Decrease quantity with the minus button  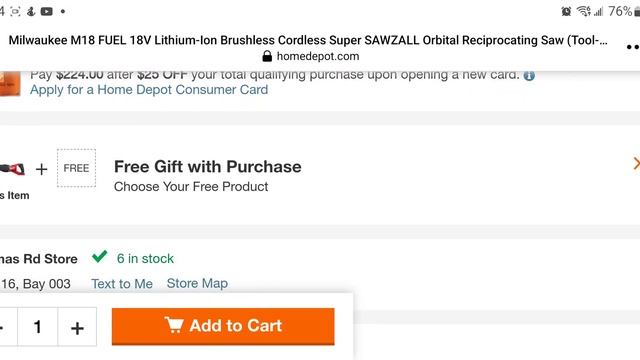tap(3, 327)
